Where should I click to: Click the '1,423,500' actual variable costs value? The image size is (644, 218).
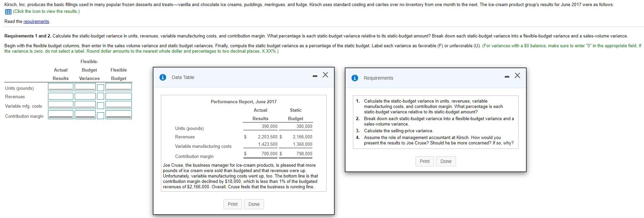point(267,144)
